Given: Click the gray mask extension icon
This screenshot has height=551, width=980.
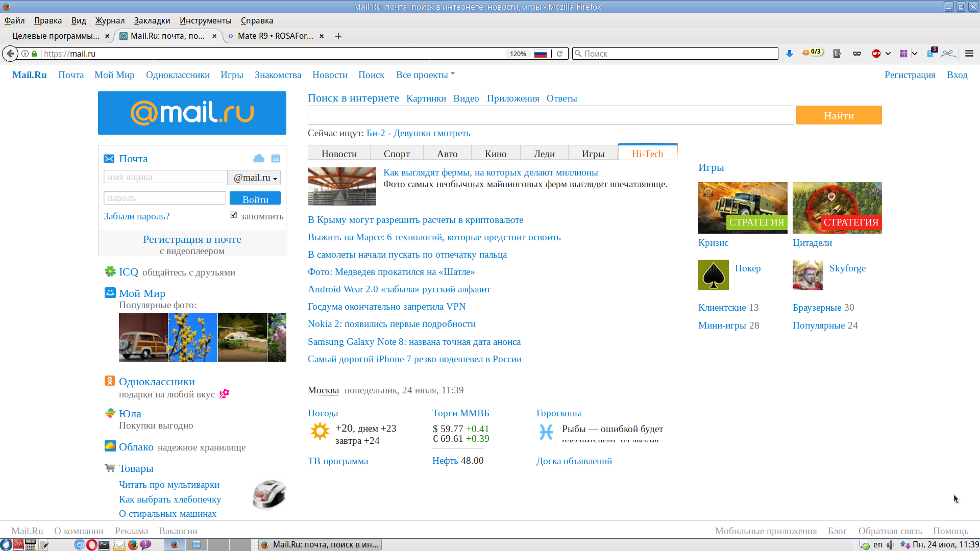Looking at the screenshot, I should (x=857, y=54).
